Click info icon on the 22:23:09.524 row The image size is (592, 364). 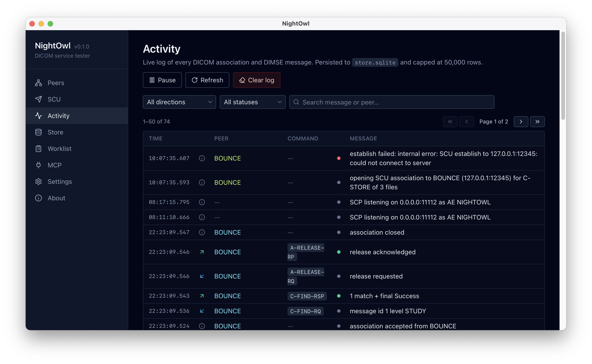(x=202, y=326)
